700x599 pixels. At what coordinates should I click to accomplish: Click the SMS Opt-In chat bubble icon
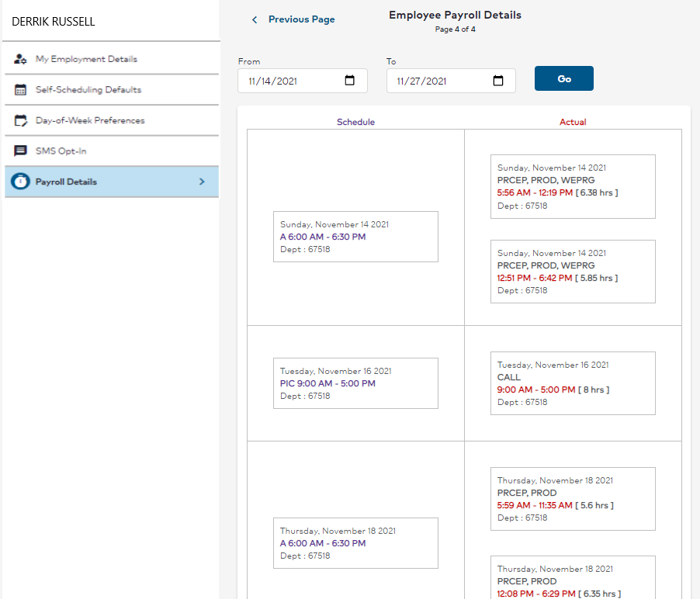coord(19,151)
